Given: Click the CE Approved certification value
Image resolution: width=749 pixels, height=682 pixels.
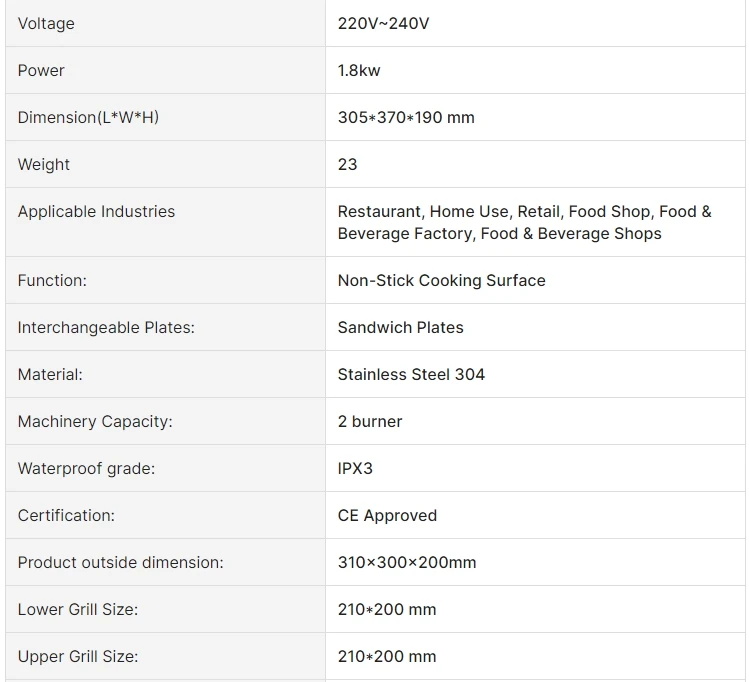Looking at the screenshot, I should 387,515.
